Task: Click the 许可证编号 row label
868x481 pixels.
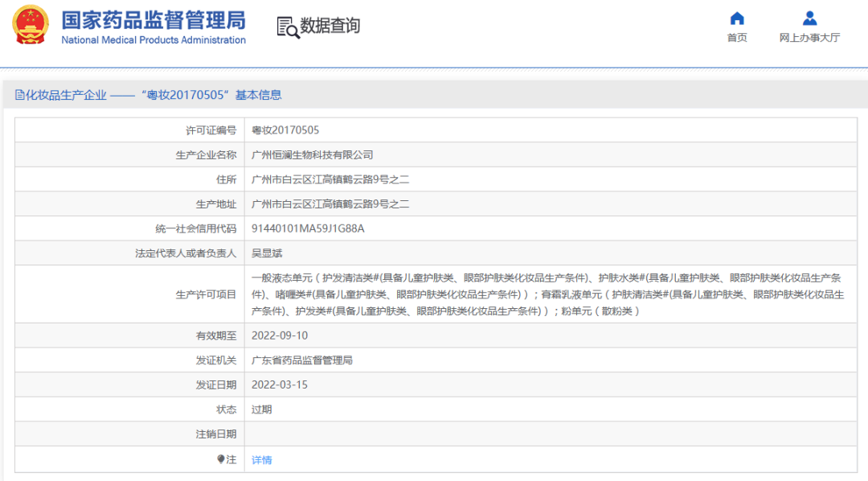Action: pyautogui.click(x=211, y=130)
